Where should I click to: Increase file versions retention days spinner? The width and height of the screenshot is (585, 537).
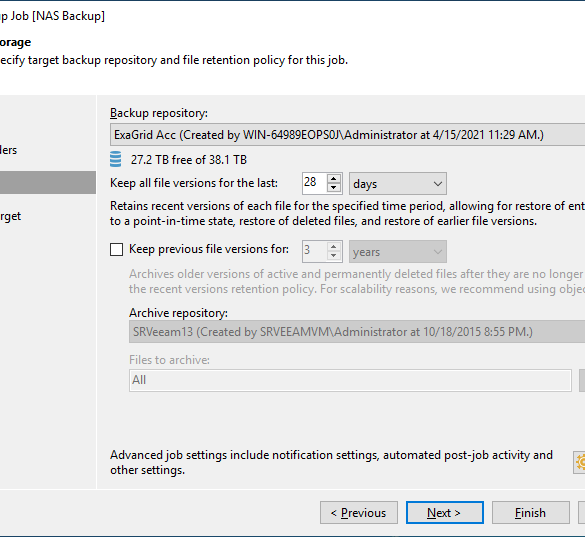pos(334,178)
